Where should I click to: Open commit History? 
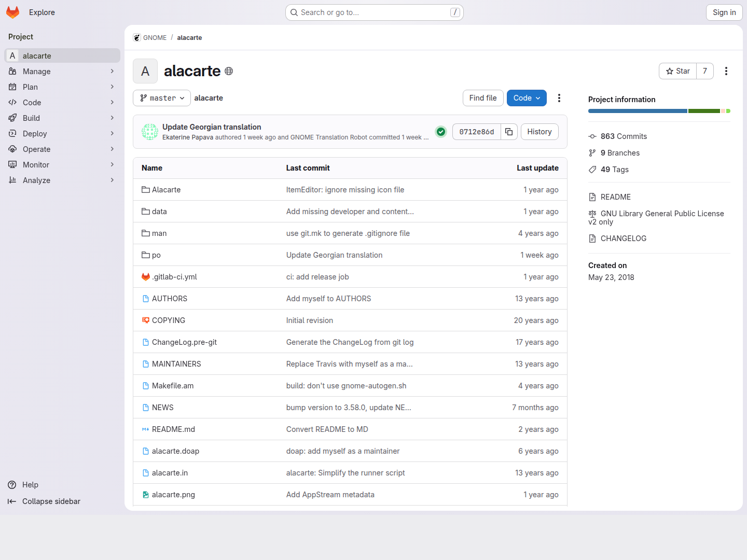tap(539, 132)
